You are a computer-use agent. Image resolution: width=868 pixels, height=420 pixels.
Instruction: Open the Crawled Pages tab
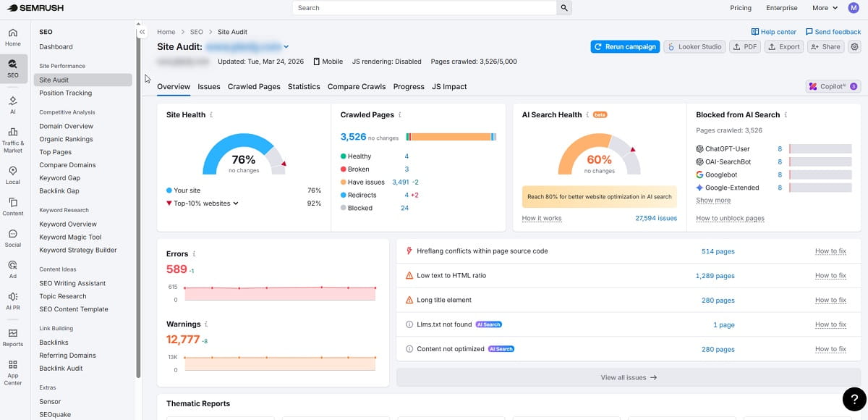click(254, 86)
